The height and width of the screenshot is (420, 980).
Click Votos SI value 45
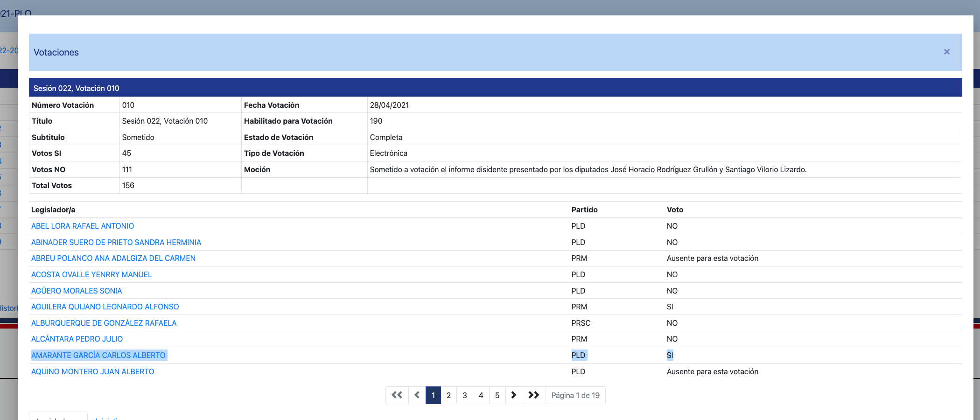click(x=126, y=153)
